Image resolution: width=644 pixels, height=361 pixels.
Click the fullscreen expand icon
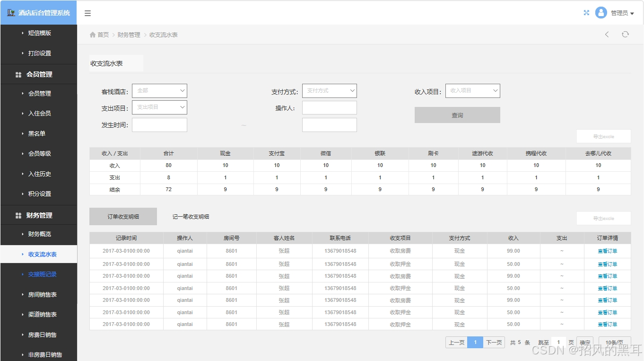(x=586, y=13)
